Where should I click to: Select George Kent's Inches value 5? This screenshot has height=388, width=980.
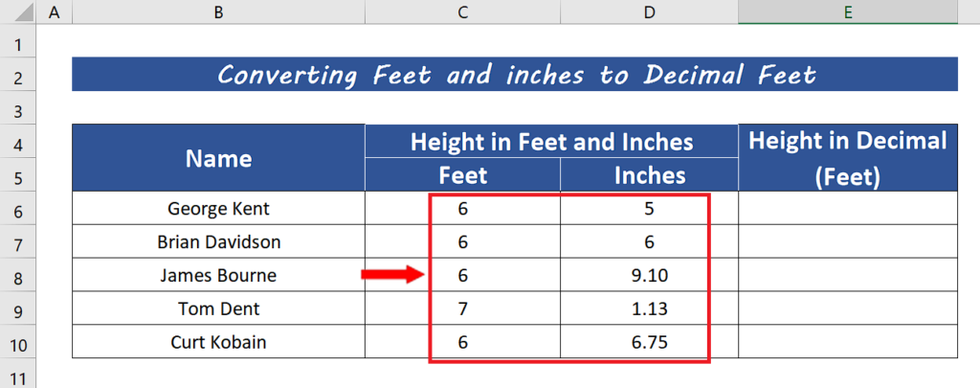pos(650,208)
